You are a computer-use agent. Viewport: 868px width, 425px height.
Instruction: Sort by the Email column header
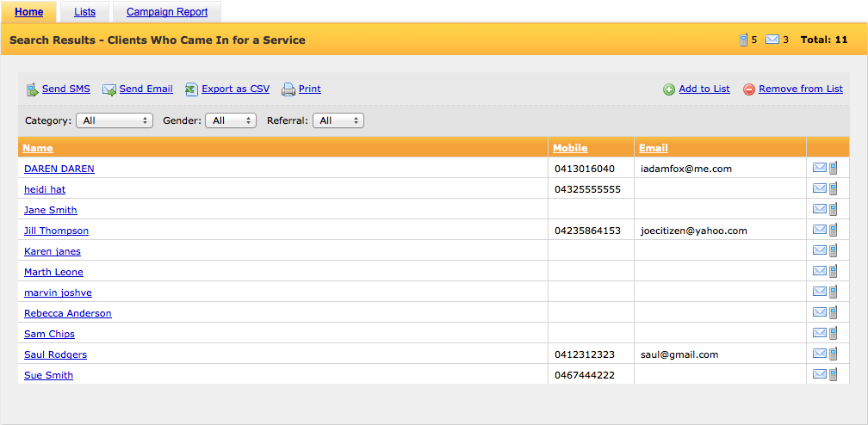tap(654, 148)
